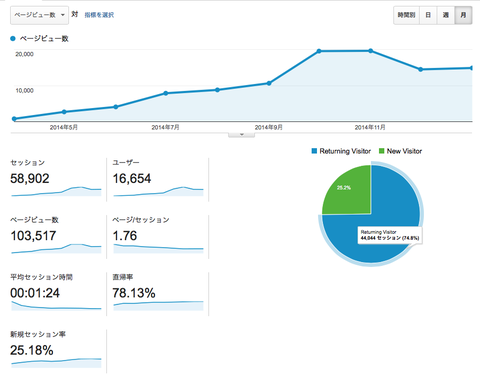Click the 2014年9月 data point on the chart
The image size is (480, 375).
pos(269,83)
